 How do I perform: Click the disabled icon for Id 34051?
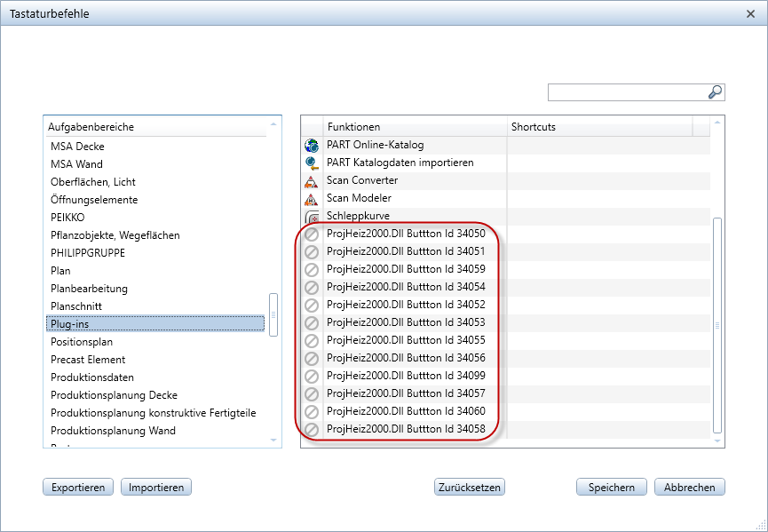[x=312, y=252]
